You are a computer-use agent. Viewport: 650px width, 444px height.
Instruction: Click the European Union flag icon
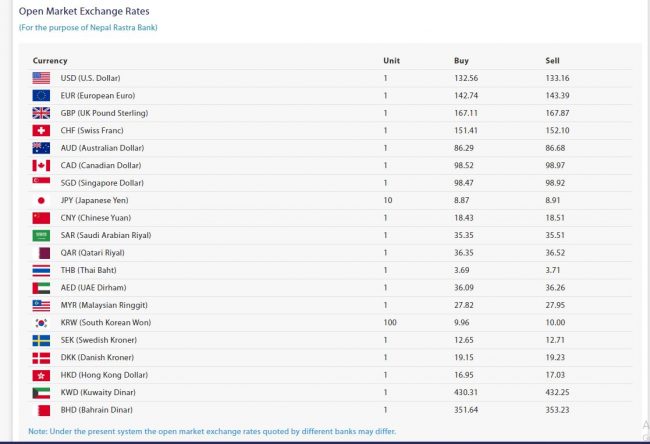41,95
